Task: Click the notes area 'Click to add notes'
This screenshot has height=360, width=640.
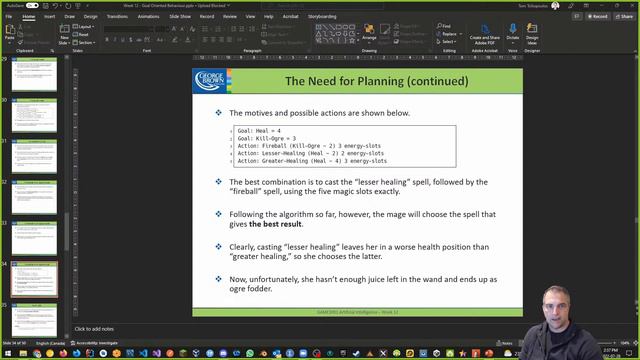Action: (94, 329)
